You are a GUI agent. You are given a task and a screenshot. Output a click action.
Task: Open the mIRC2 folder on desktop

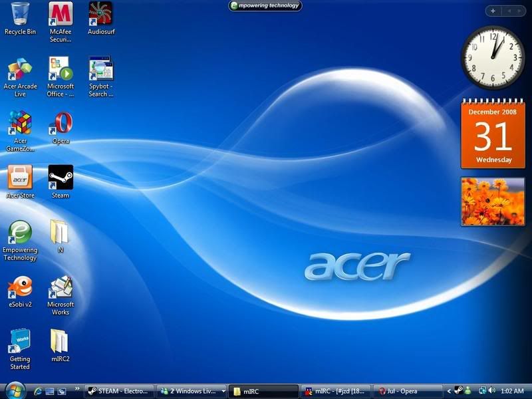pos(60,342)
